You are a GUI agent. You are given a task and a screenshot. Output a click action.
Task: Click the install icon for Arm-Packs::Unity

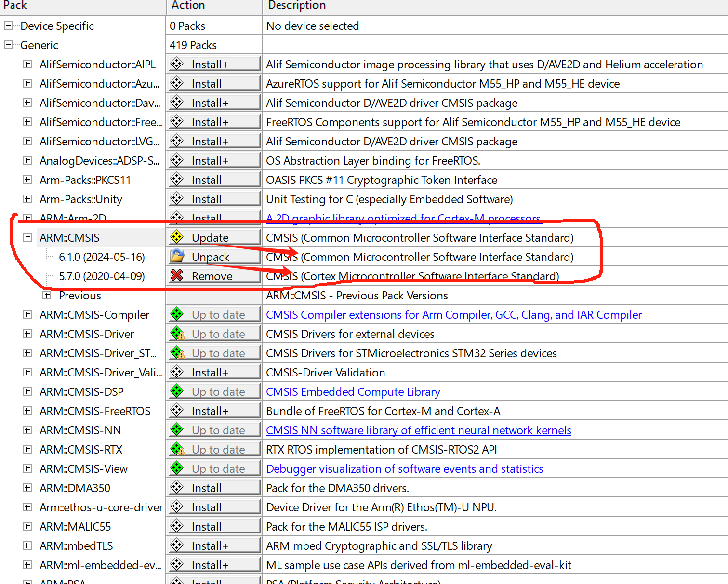[x=177, y=198]
